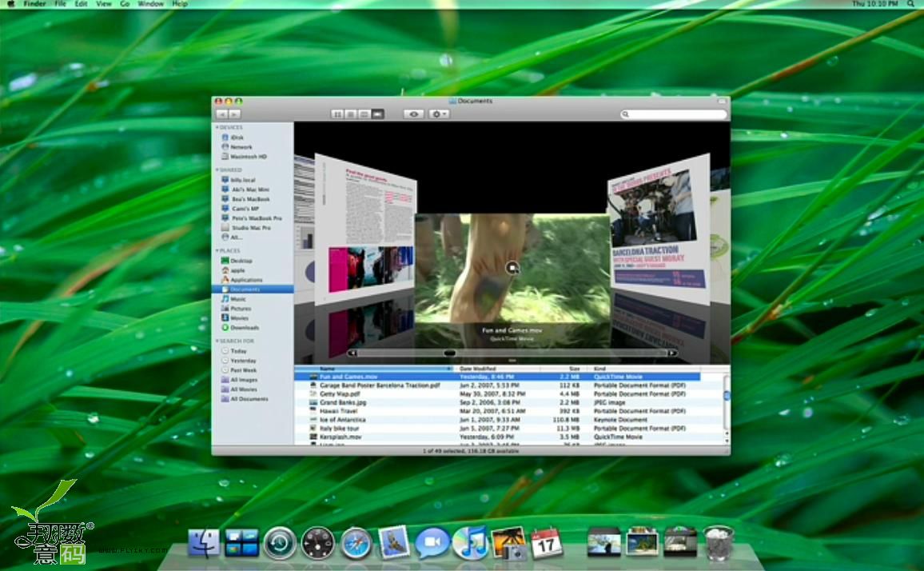Open iTunes from the Dock
Screen dimensions: 924x571
point(470,543)
